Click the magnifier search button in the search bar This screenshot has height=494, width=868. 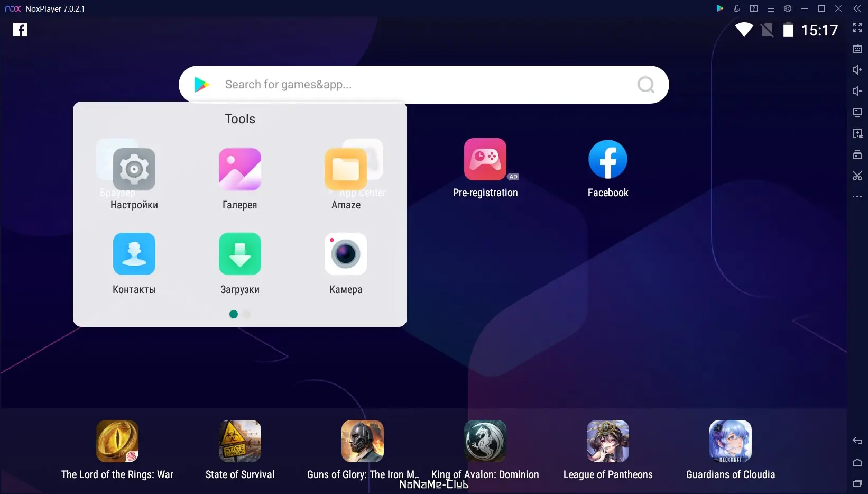[646, 85]
